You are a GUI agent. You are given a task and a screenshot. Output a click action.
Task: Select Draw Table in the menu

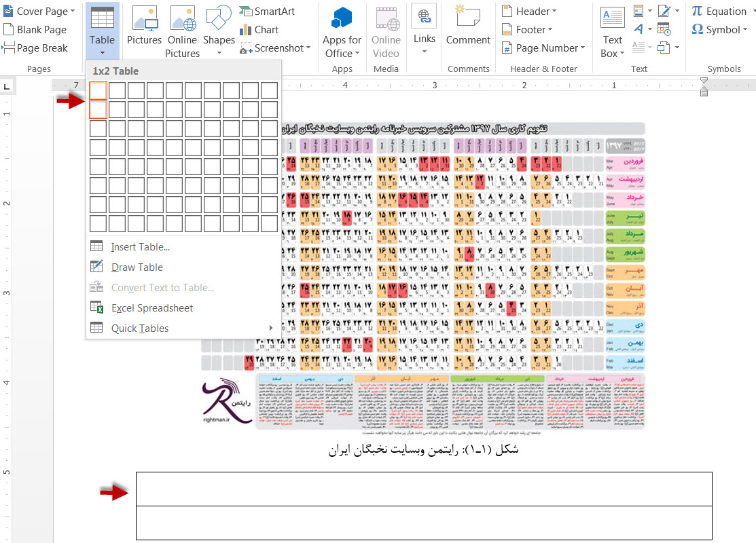click(137, 267)
